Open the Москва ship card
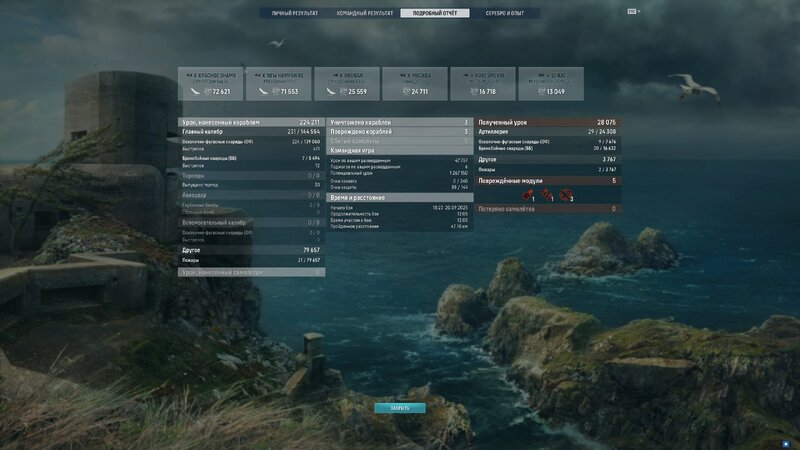The image size is (800, 450). coord(415,84)
